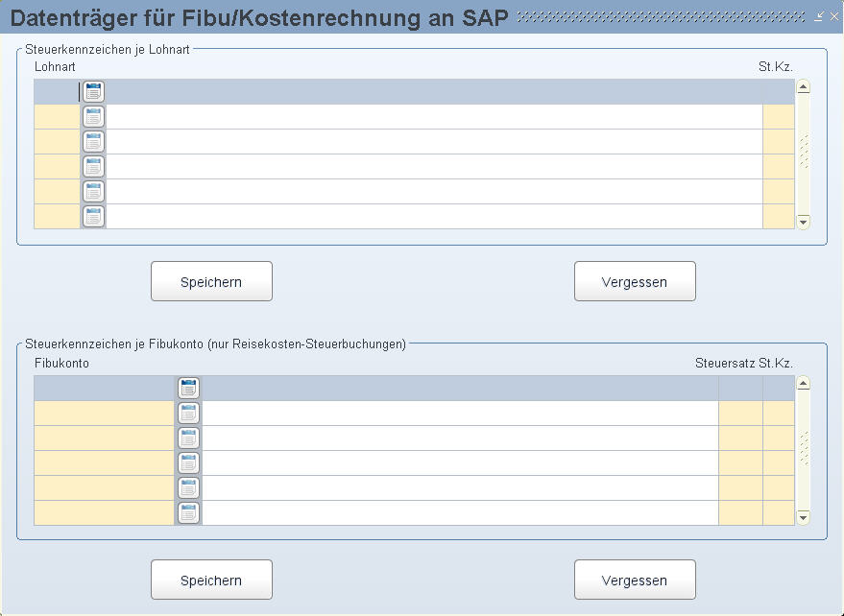
Task: Click Steuersatz field in fourth Fibukonto row
Action: pos(740,463)
